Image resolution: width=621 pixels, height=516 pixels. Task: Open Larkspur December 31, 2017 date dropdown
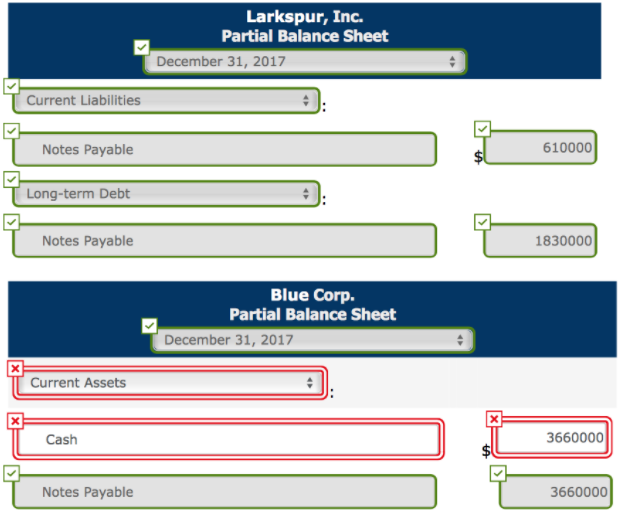click(x=305, y=62)
